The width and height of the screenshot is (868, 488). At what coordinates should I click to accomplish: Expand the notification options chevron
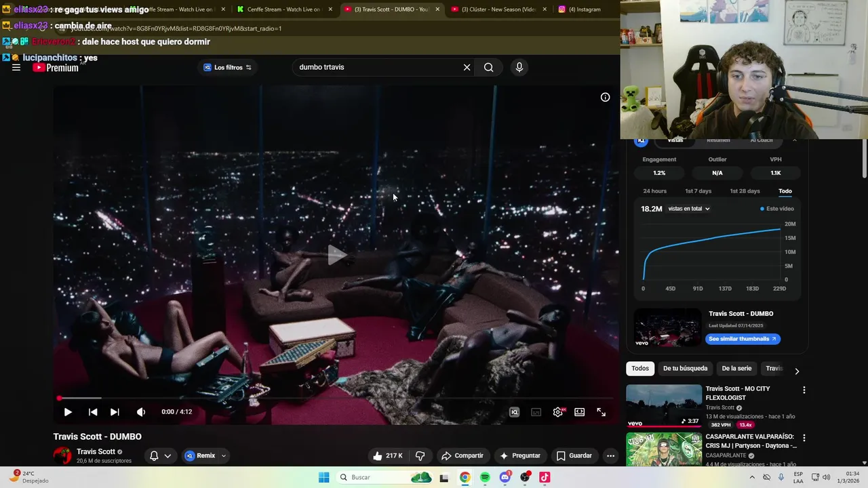coord(167,455)
